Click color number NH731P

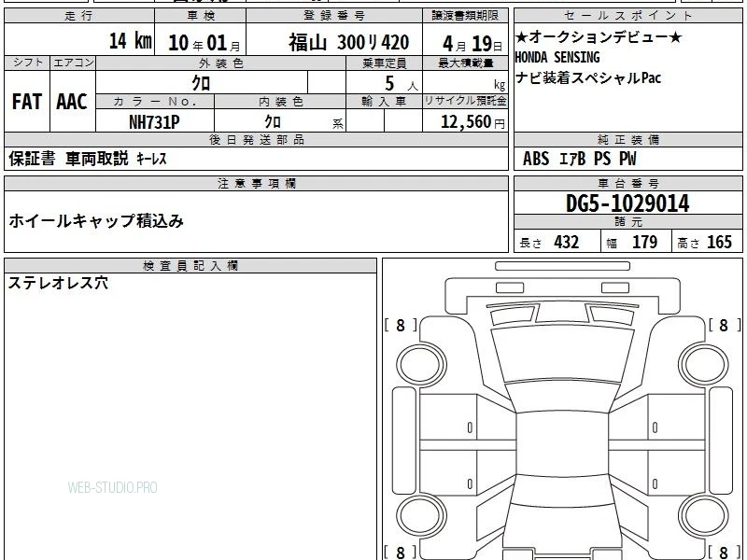(154, 122)
